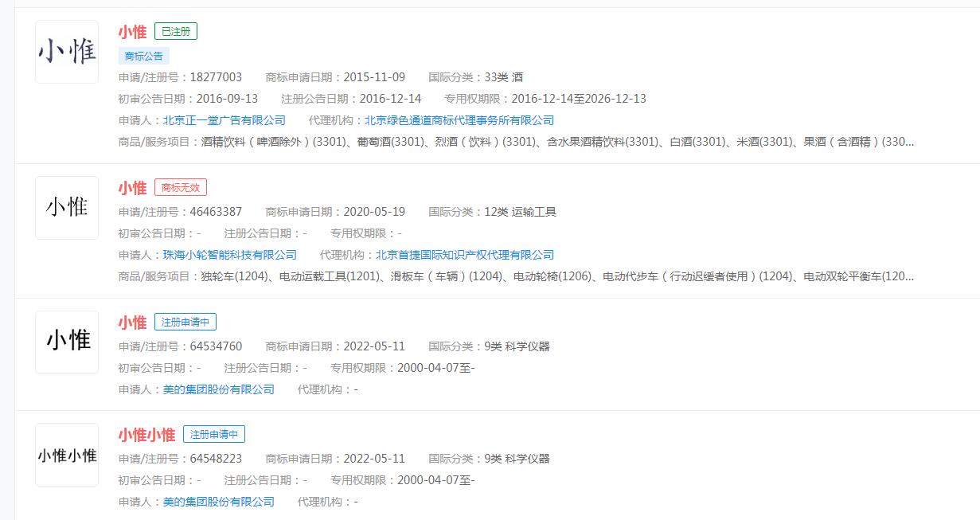This screenshot has height=520, width=980.
Task: Select 9类 科学仪器 in record 64548223
Action: [x=517, y=459]
